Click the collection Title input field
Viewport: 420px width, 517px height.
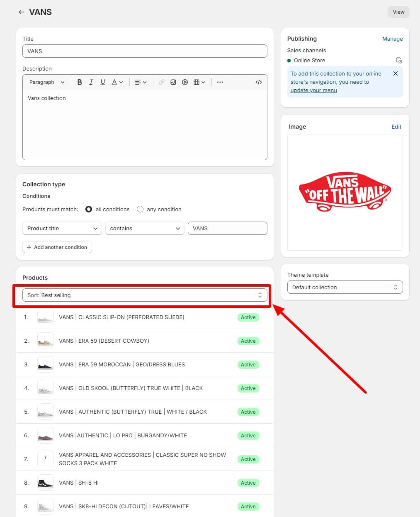144,51
